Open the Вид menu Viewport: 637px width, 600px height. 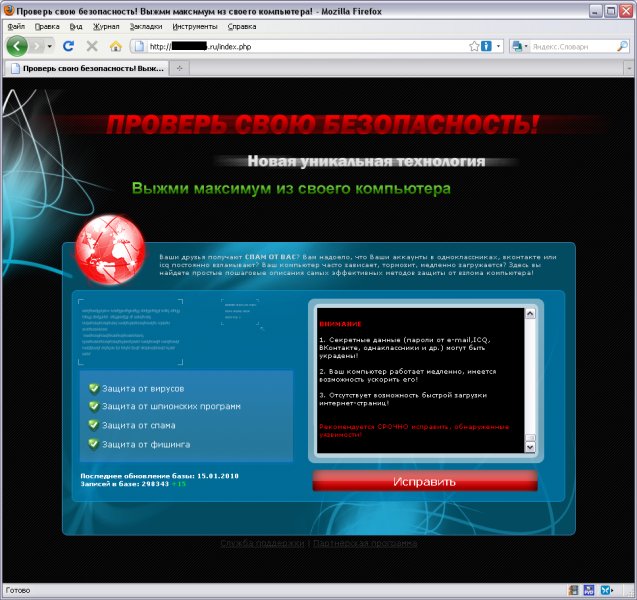(x=76, y=26)
